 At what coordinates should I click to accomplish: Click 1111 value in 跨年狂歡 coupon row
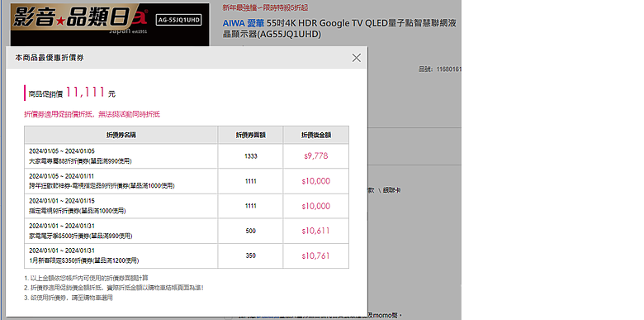click(x=250, y=181)
